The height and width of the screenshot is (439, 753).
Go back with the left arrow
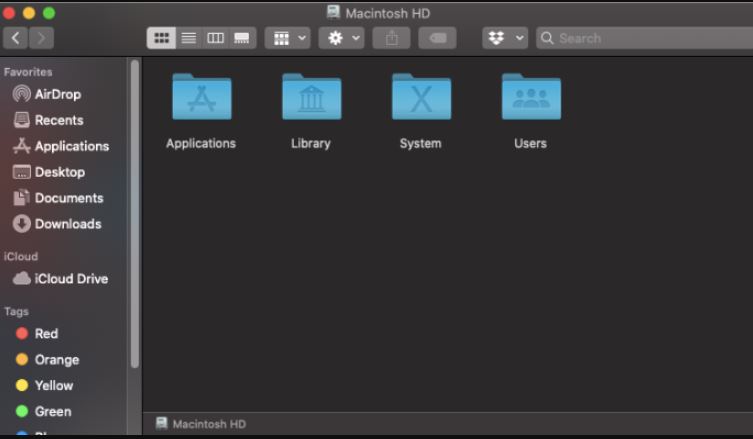click(x=15, y=38)
